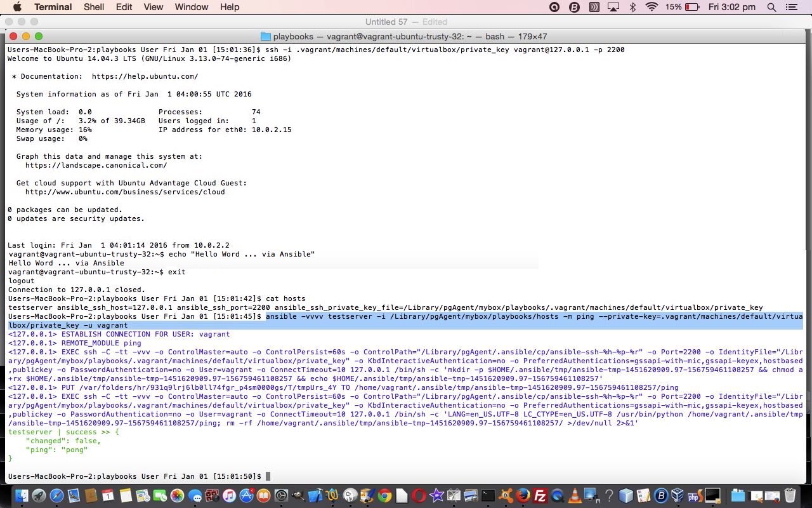Screen dimensions: 812x508
Task: Click the menu bar clock Fri 3:02 pm
Action: [732, 7]
